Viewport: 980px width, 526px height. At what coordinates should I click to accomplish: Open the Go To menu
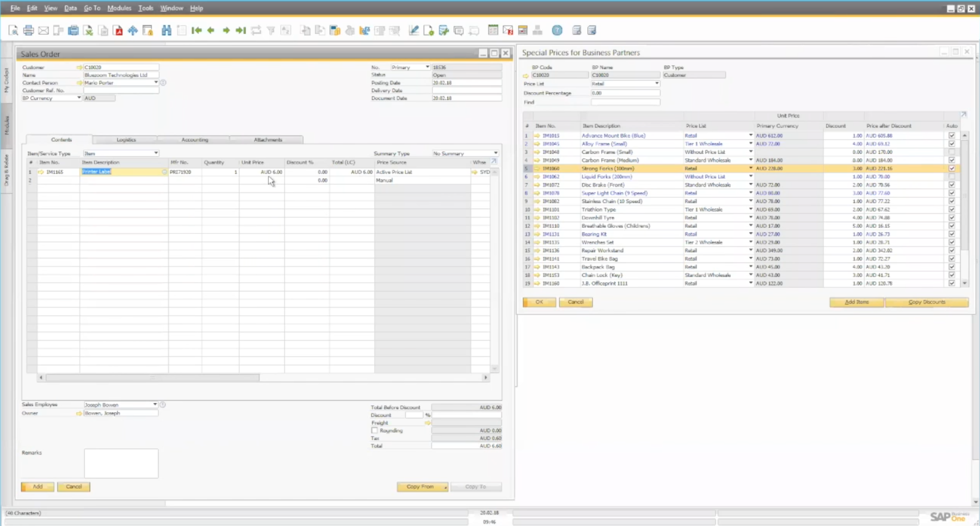(x=92, y=8)
